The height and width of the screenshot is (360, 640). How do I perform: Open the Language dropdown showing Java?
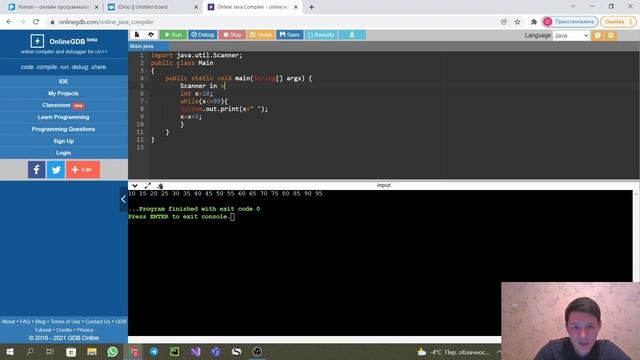(x=571, y=36)
